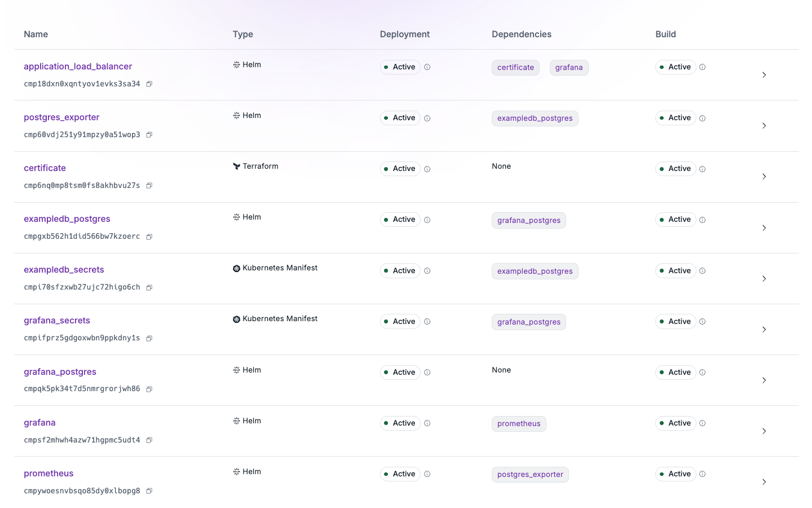Screen dimensions: 812x508
Task: Click the Helm icon for application_load_balancer
Action: click(x=236, y=64)
